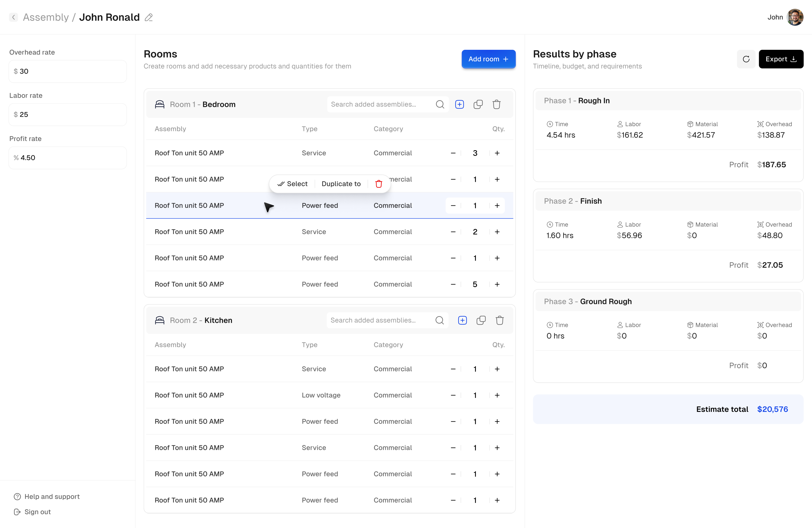This screenshot has width=812, height=528.
Task: Add assembly to Kitchen with plus icon
Action: 462,320
